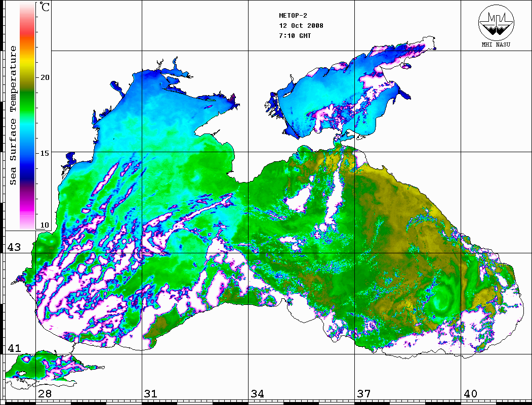Click the '37' longitude label

tap(364, 394)
